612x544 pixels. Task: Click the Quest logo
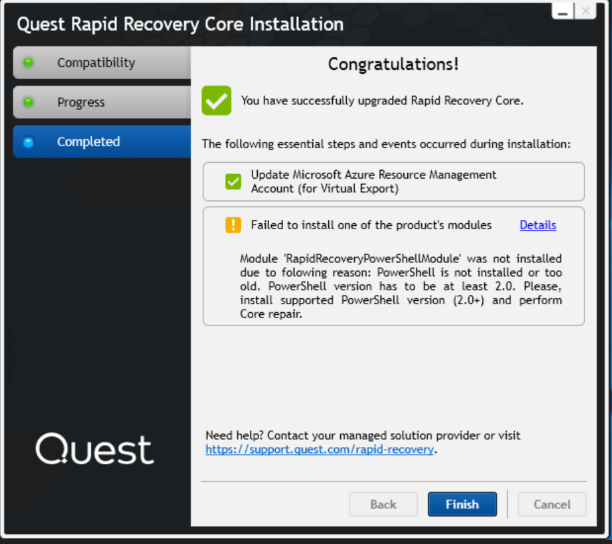(x=95, y=449)
